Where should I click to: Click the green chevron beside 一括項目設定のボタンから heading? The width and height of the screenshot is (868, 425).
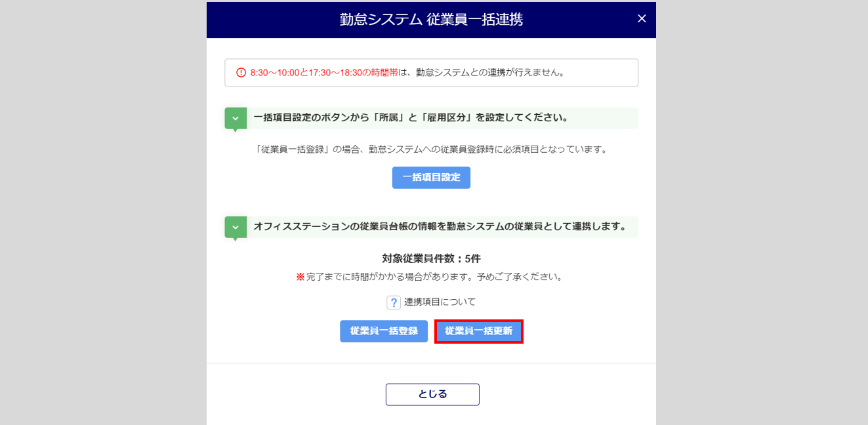tap(236, 119)
